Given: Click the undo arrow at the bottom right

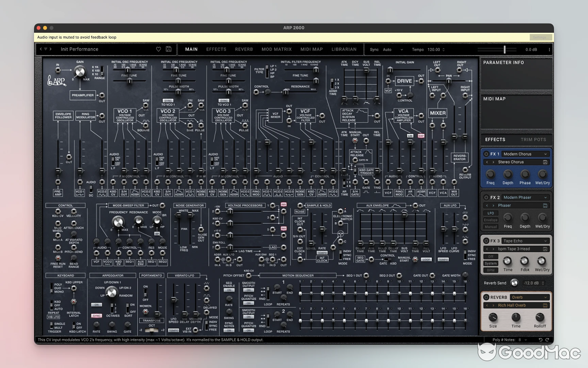Looking at the screenshot, I should click(x=541, y=339).
